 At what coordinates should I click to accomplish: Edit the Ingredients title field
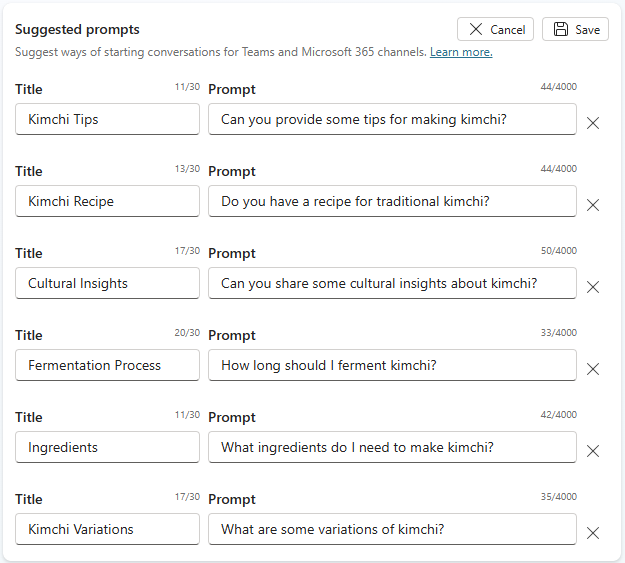click(x=108, y=447)
